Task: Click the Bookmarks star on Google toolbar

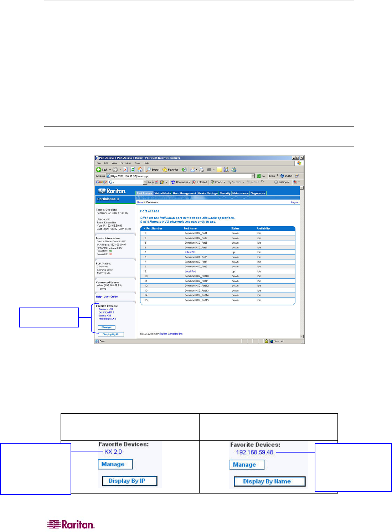Action: [173, 182]
